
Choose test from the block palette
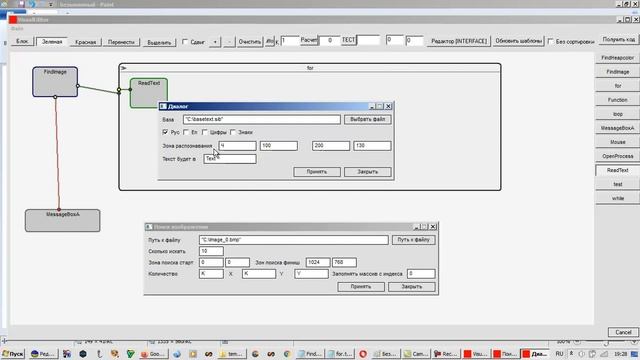tap(617, 184)
